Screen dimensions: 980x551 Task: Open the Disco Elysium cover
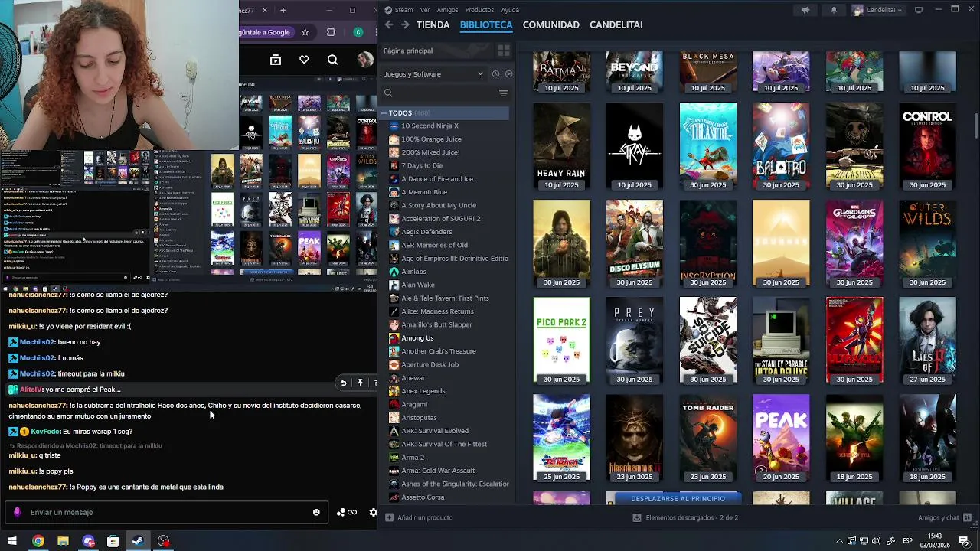[x=635, y=243]
